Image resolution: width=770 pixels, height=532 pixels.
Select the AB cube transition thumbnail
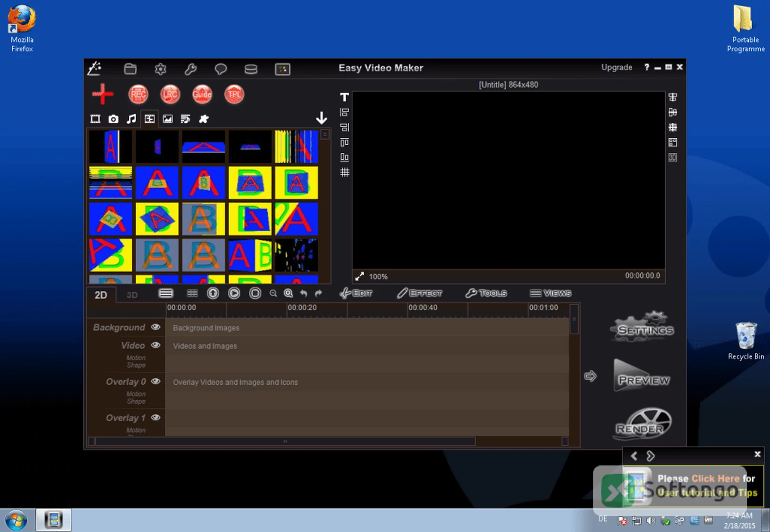coord(250,255)
